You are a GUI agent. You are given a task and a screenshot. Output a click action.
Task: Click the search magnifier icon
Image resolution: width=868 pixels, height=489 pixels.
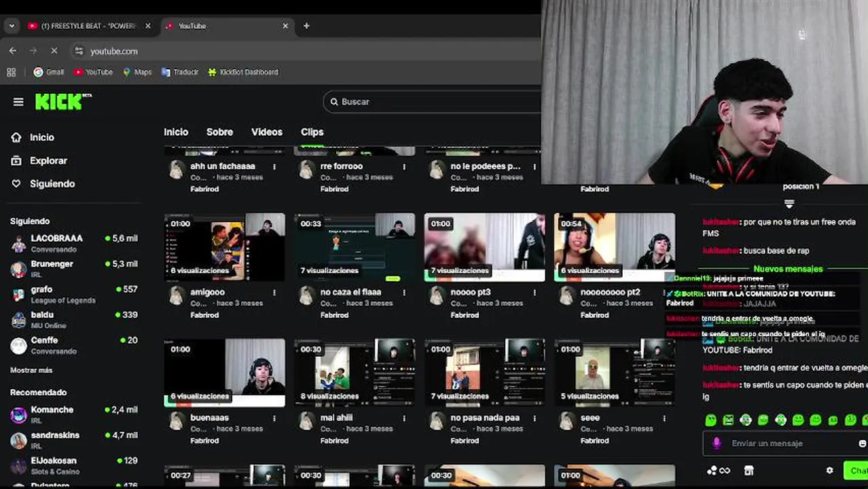click(334, 102)
